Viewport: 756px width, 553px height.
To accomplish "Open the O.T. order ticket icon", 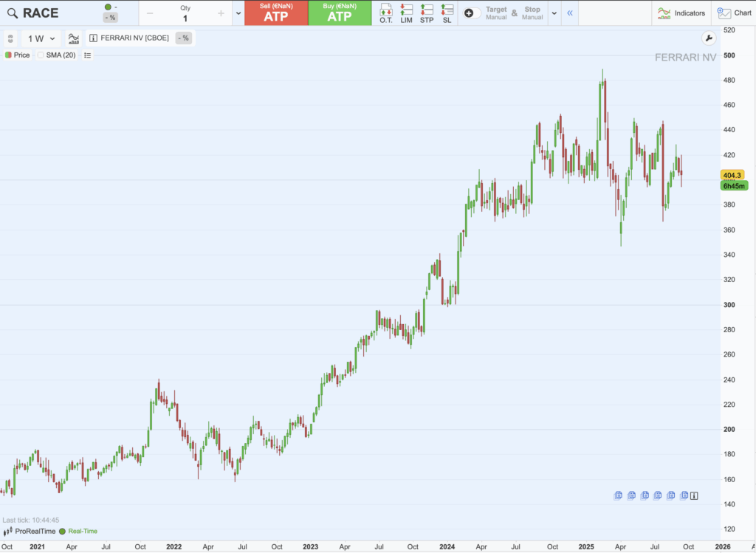I will 385,13.
